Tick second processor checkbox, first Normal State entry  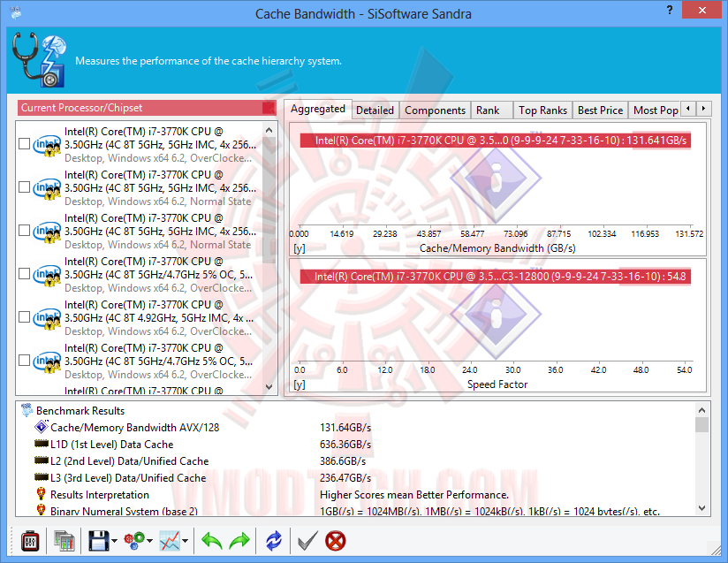tap(24, 187)
